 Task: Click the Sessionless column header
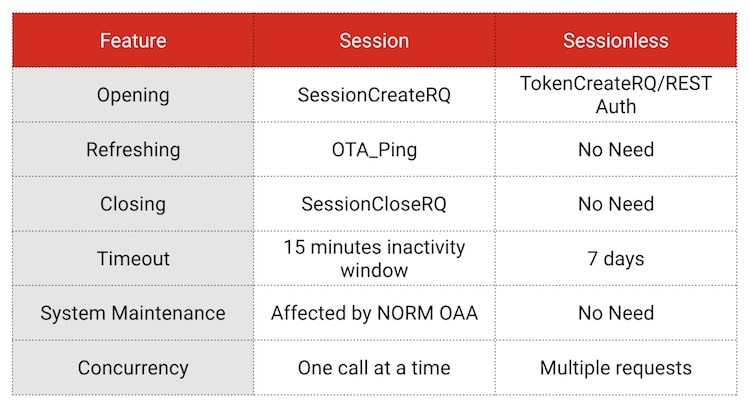click(x=615, y=41)
